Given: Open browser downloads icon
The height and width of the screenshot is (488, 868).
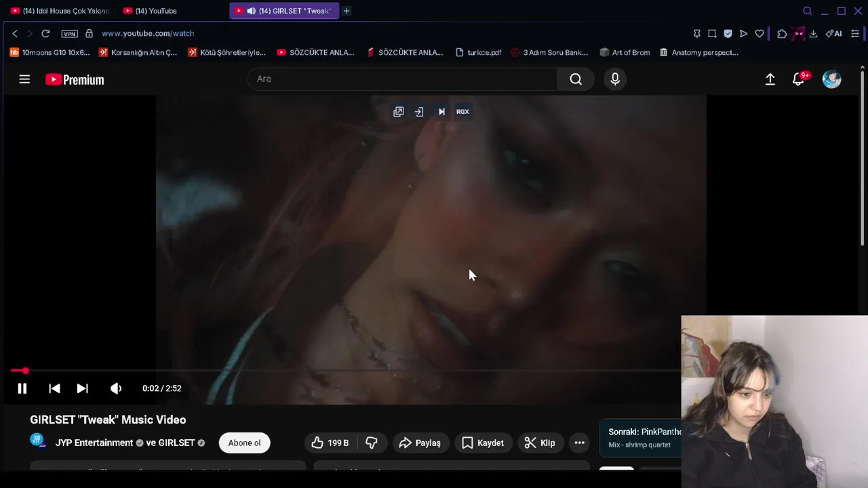Looking at the screenshot, I should click(813, 33).
